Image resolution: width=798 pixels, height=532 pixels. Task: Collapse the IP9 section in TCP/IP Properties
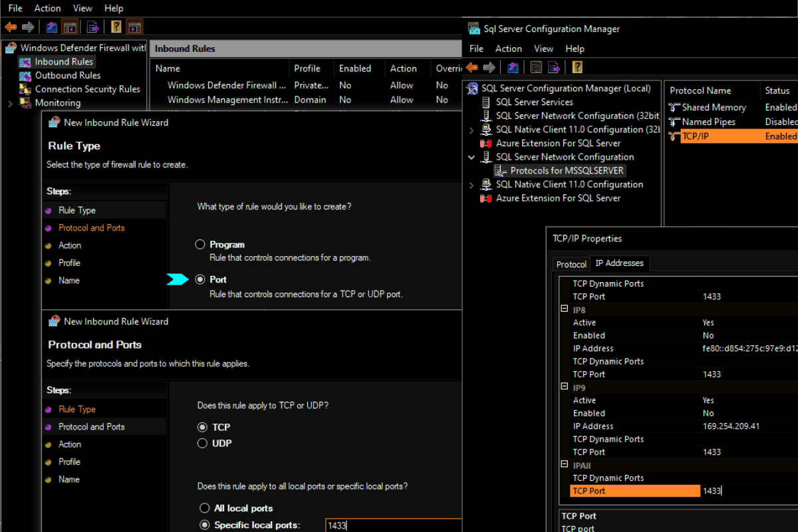pos(565,387)
